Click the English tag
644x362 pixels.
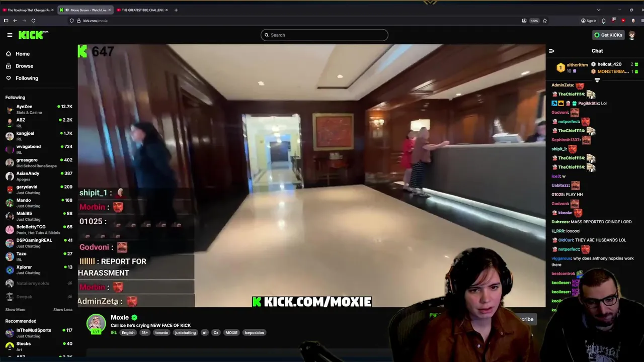(128, 333)
